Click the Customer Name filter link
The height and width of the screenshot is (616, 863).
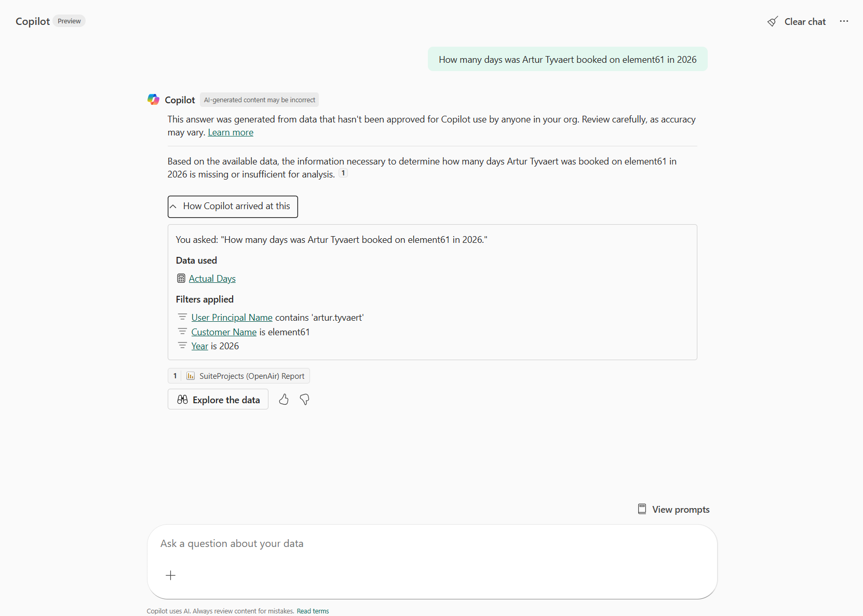pyautogui.click(x=224, y=332)
